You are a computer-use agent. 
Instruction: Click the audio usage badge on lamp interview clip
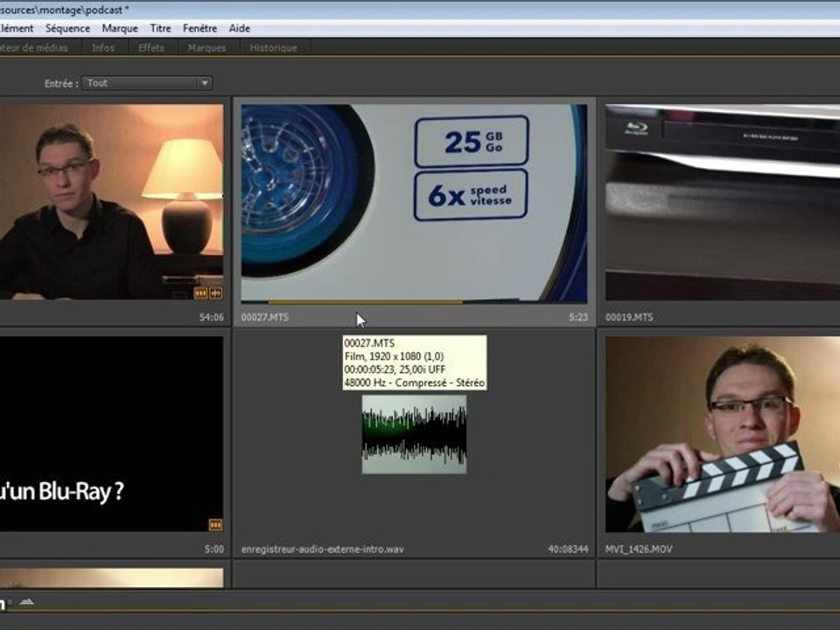tap(215, 293)
